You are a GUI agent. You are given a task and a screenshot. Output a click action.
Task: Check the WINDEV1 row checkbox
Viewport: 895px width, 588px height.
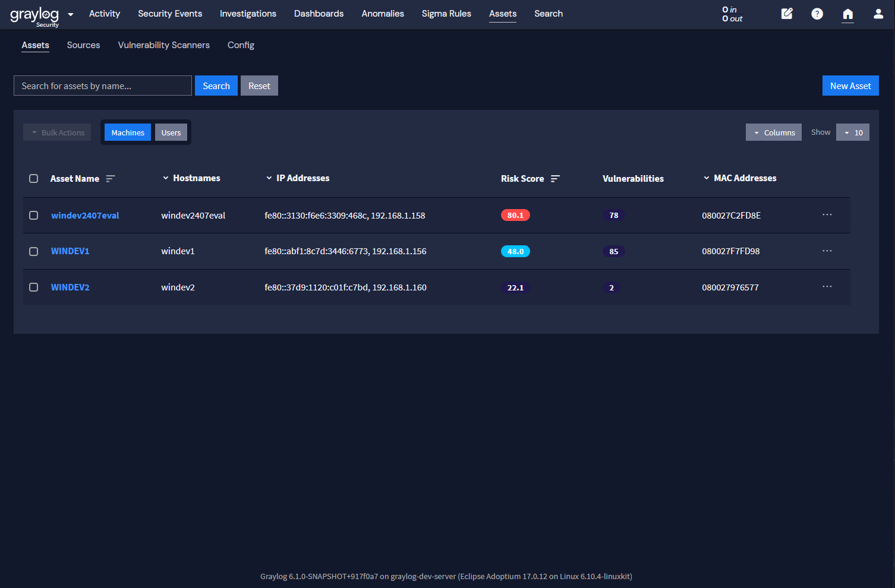(x=34, y=251)
